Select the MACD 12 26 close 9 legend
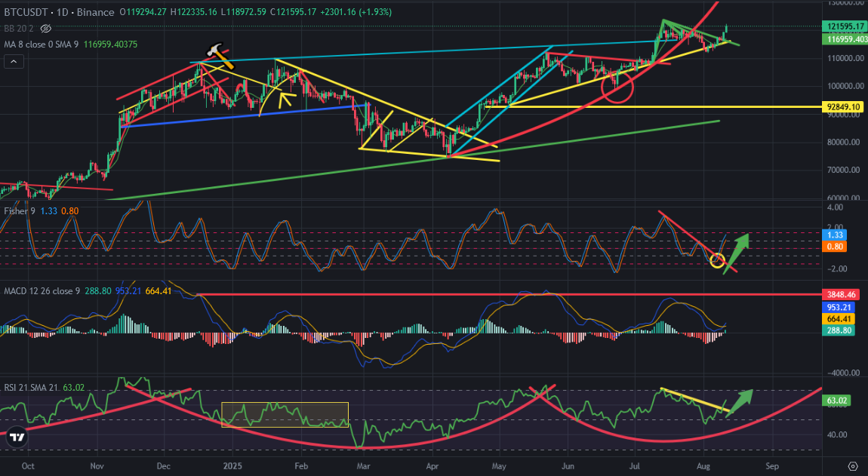868x476 pixels. point(42,290)
